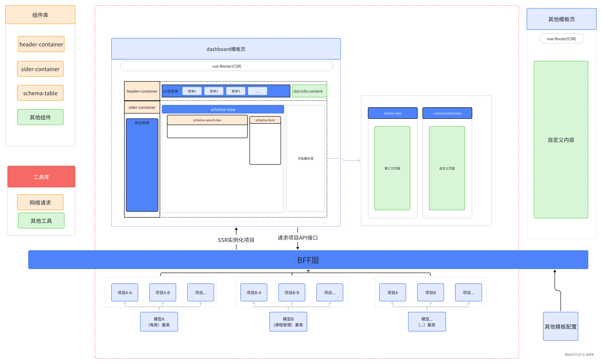
Task: Click sider-container box inside dashboard layout
Action: pyautogui.click(x=142, y=107)
